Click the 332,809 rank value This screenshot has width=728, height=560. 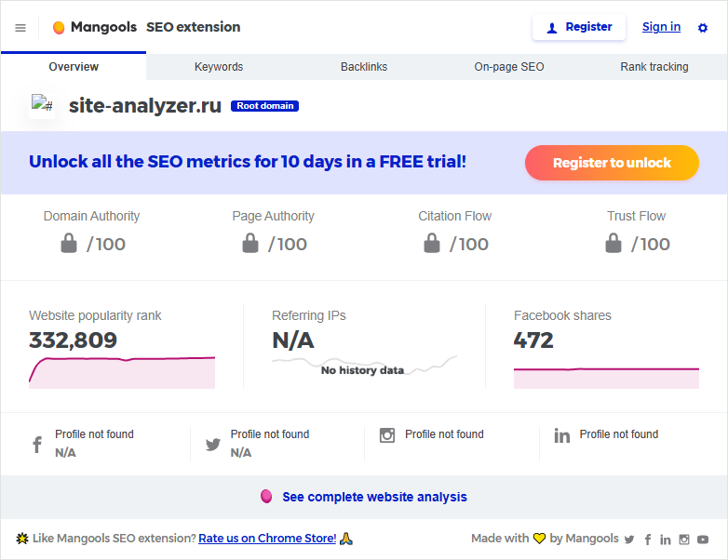(x=73, y=340)
